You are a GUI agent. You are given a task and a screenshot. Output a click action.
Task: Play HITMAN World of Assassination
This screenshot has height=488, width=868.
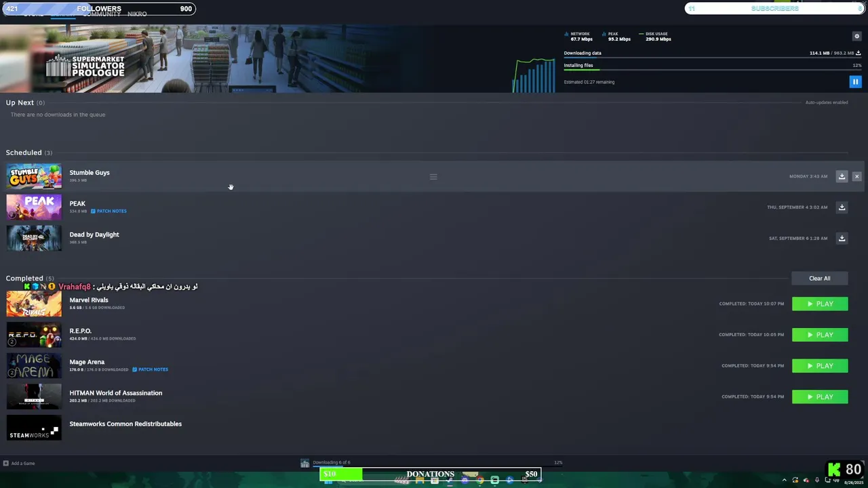pyautogui.click(x=820, y=396)
